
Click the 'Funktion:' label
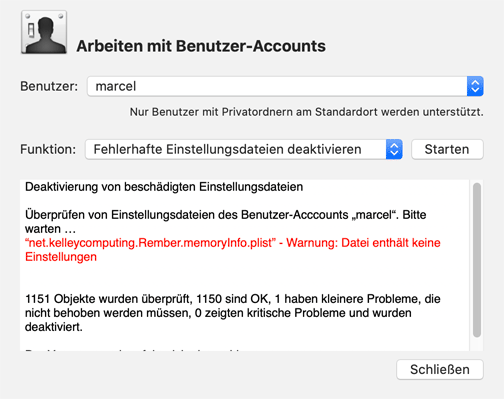(x=48, y=149)
